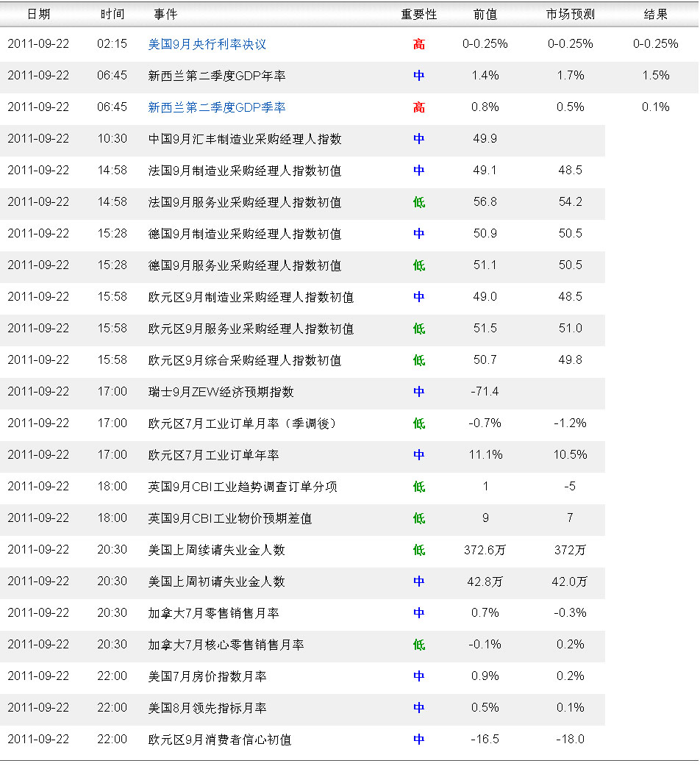This screenshot has width=700, height=766.
Task: Click previous value 11.1%
Action: [485, 454]
